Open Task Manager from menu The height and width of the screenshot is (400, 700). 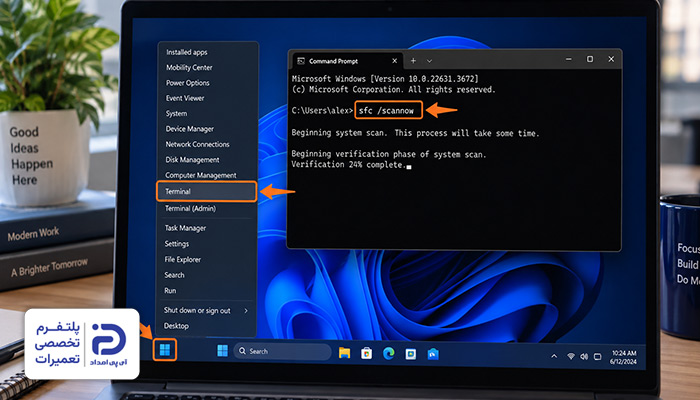click(185, 228)
